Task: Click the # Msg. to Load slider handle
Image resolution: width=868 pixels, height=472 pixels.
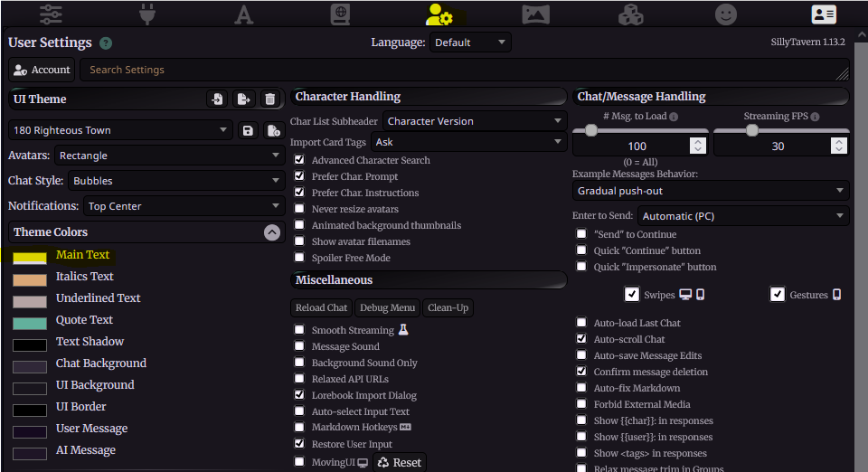Action: 591,130
